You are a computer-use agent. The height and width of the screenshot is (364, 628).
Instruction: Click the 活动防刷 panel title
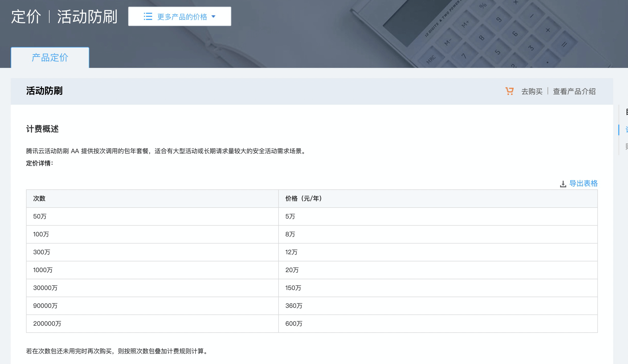click(44, 91)
